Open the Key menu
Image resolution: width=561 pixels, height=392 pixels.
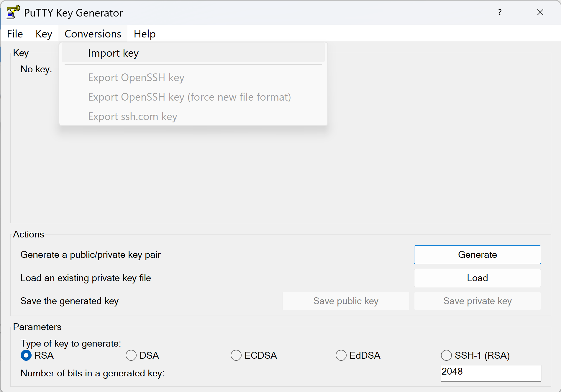click(x=44, y=34)
